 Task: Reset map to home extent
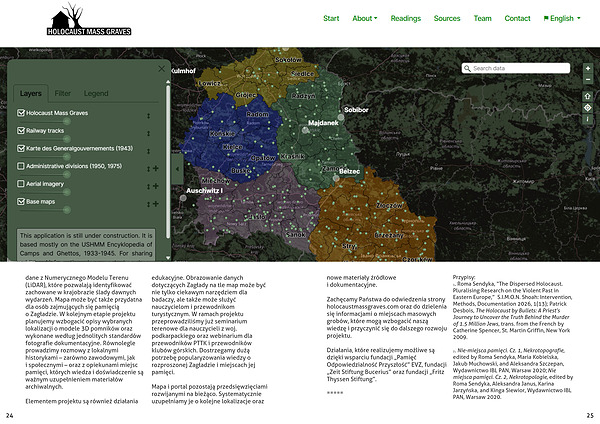coord(588,96)
